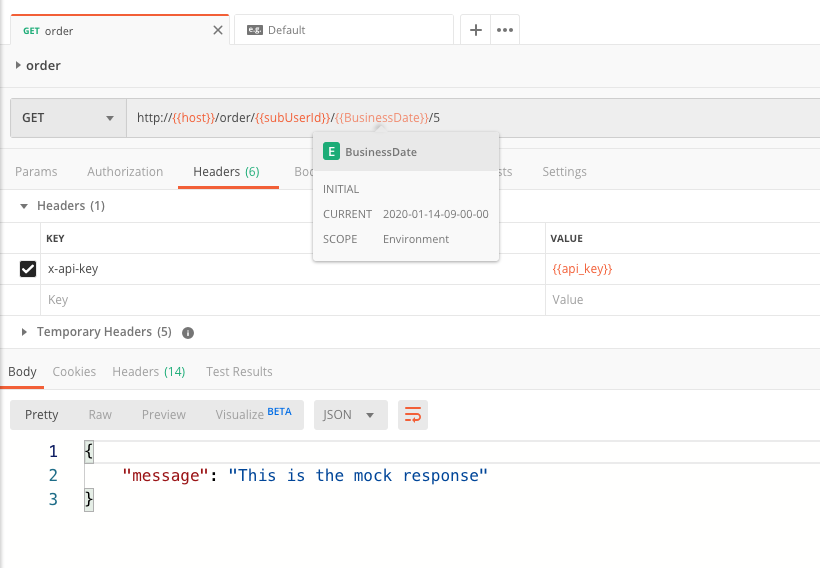Click the info icon beside Temporary Headers
This screenshot has height=568, width=820.
[x=188, y=333]
